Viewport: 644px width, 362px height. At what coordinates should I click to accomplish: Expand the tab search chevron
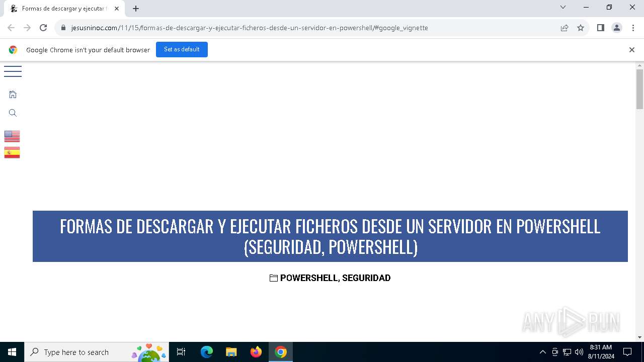pyautogui.click(x=563, y=7)
